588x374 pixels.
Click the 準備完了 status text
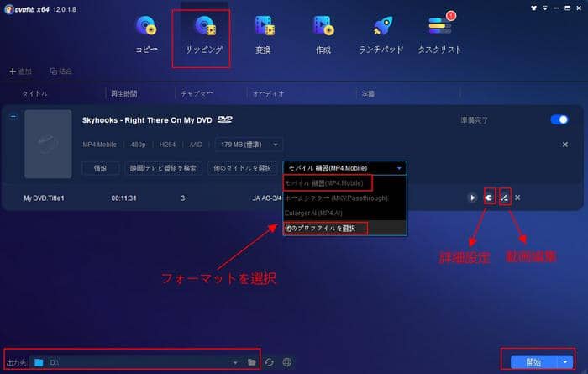474,120
